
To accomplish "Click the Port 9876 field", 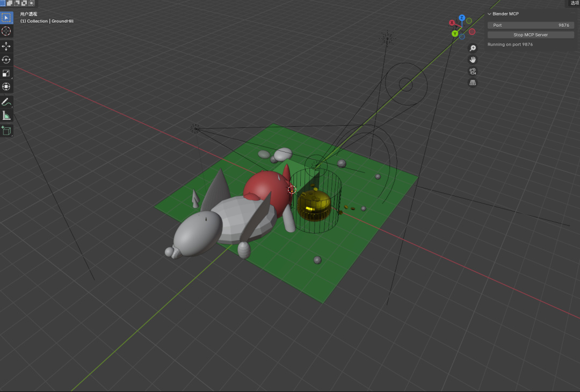I will tap(531, 25).
